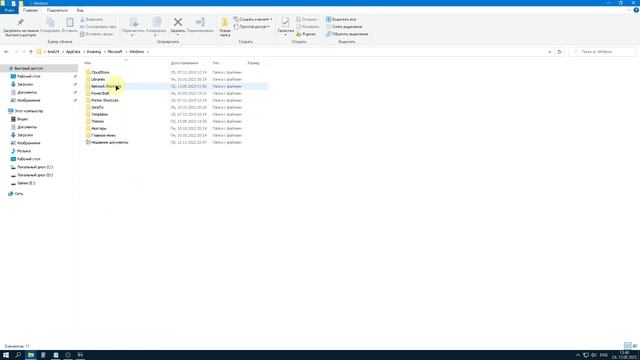Select the SendTo folder

click(x=97, y=107)
